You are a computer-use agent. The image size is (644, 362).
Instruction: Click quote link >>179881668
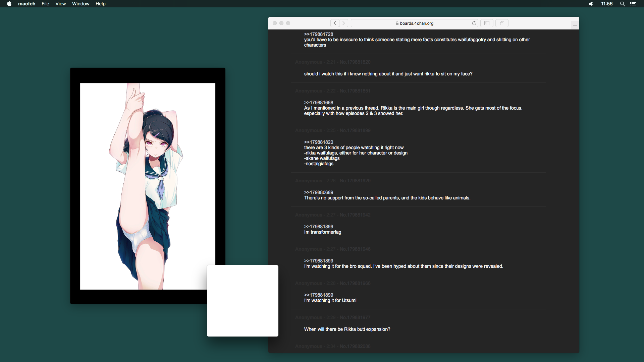pyautogui.click(x=319, y=103)
